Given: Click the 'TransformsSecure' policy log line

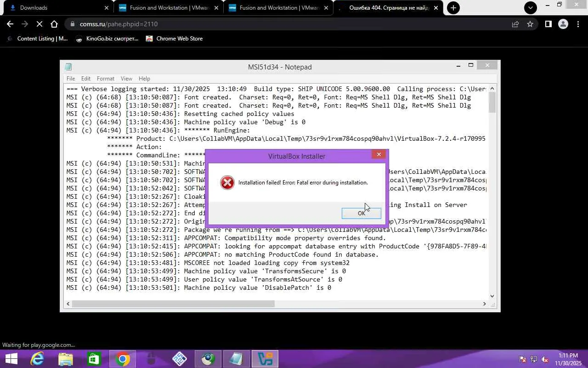Looking at the screenshot, I should (x=206, y=271).
